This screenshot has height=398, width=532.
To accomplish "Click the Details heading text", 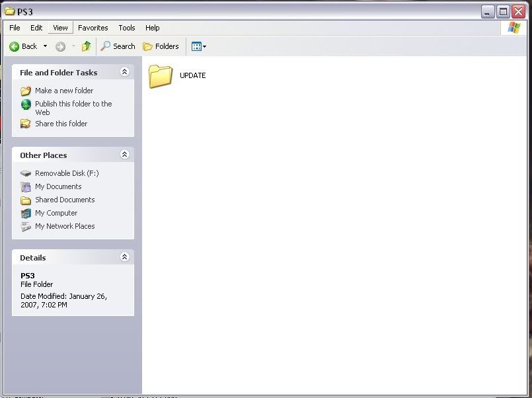I will coord(33,258).
